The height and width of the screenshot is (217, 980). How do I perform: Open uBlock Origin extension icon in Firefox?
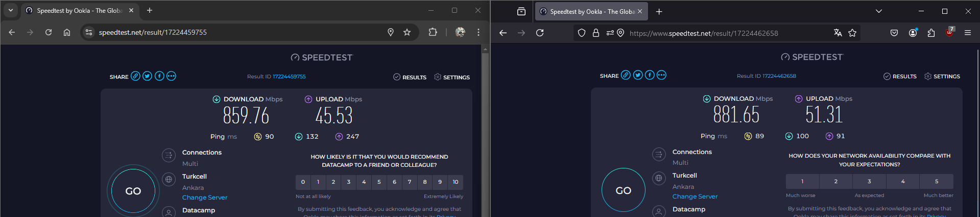pos(949,32)
